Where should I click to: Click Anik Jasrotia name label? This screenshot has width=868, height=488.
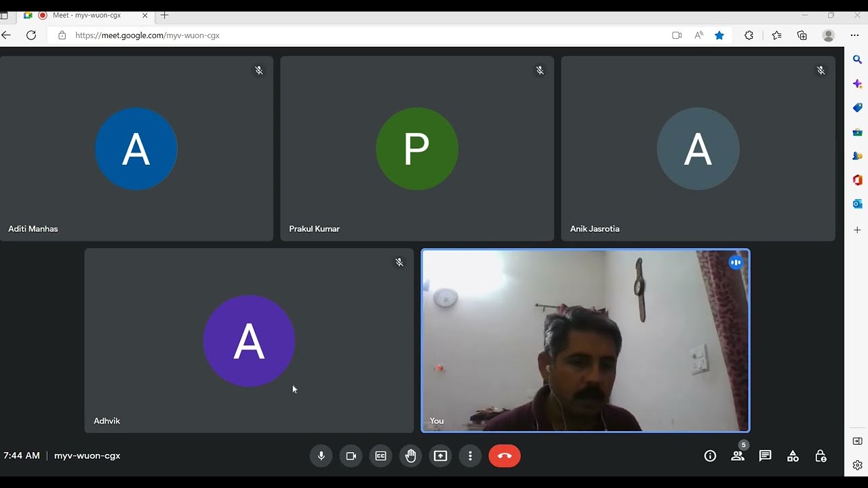point(595,229)
